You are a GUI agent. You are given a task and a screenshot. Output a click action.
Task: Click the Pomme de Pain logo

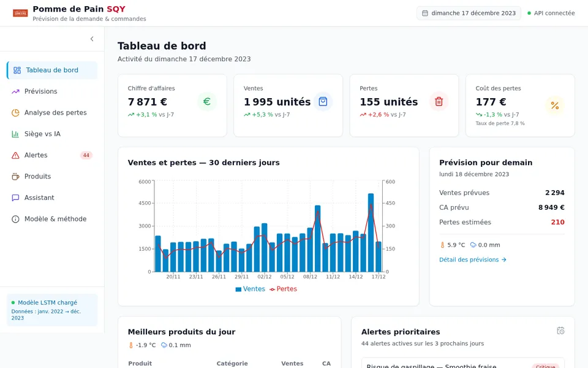[20, 13]
